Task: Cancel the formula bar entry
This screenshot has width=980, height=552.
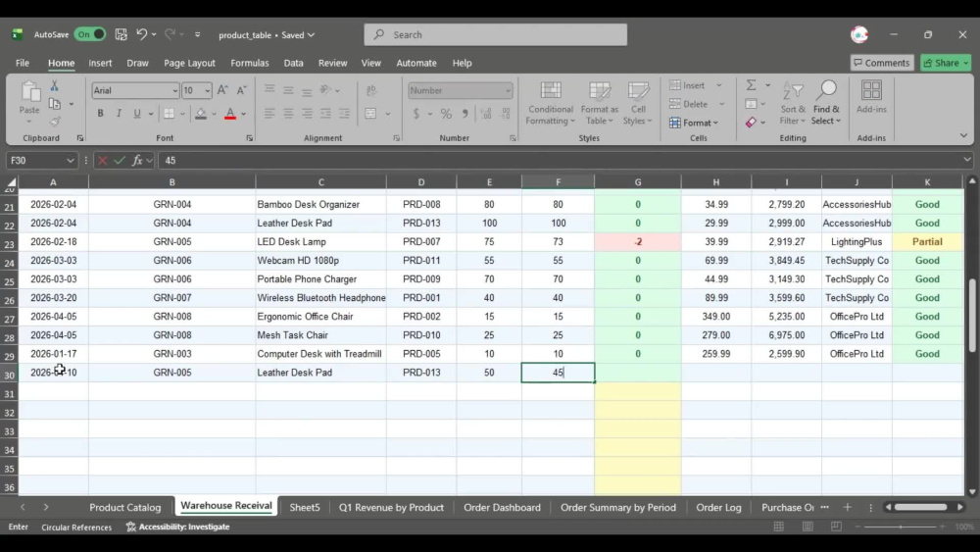Action: click(x=103, y=161)
